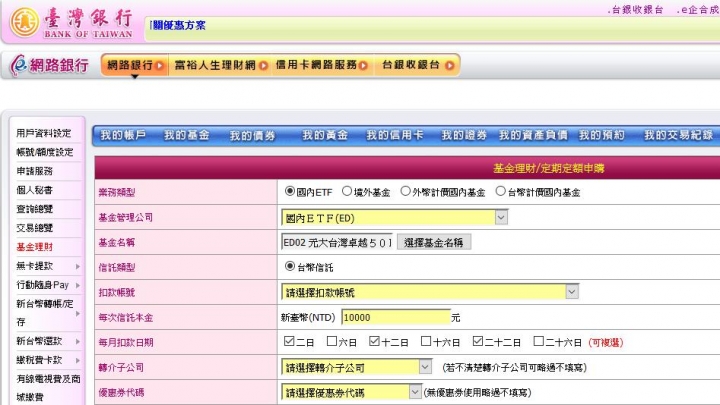
Task: Expand 無卡提款 sidebar arrow
Action: (78, 266)
